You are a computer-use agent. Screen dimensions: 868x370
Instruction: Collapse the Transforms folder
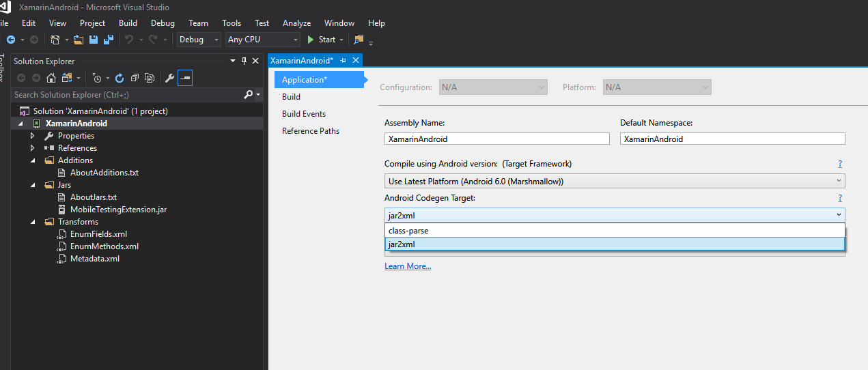[x=32, y=222]
